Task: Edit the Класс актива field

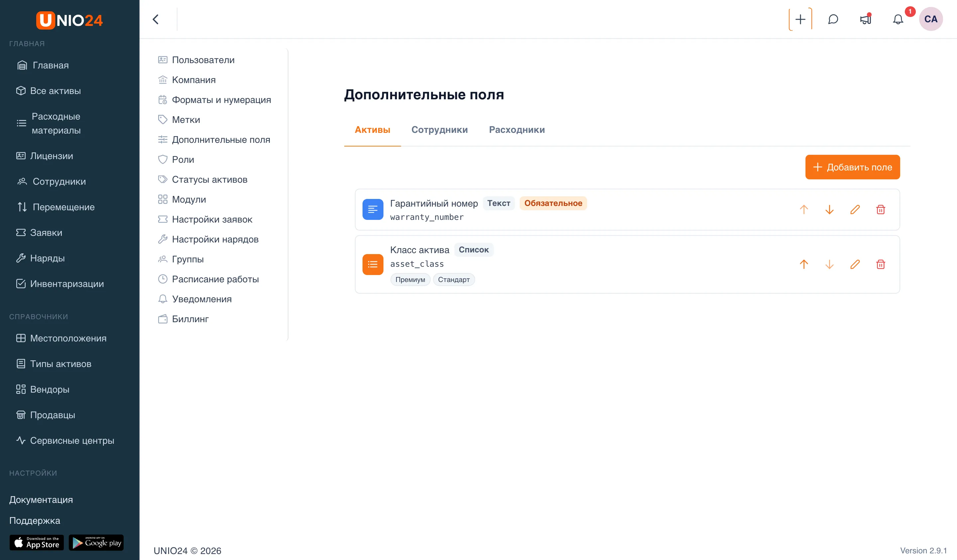Action: tap(855, 264)
